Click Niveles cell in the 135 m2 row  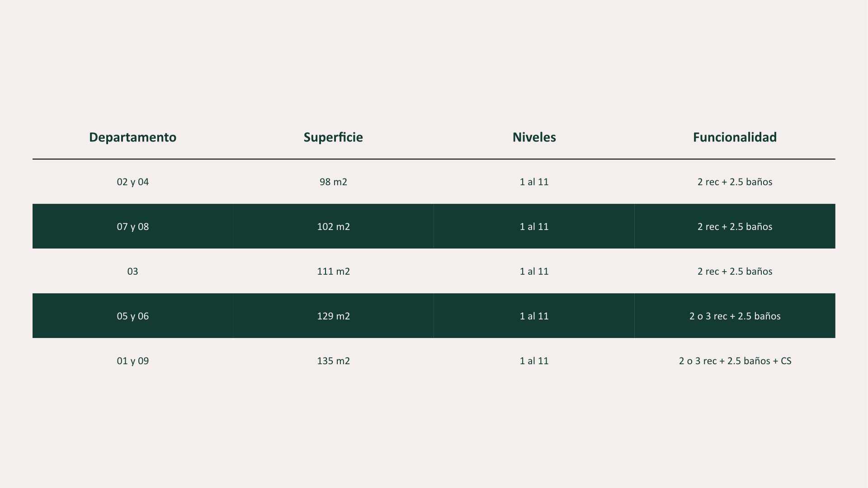coord(534,361)
